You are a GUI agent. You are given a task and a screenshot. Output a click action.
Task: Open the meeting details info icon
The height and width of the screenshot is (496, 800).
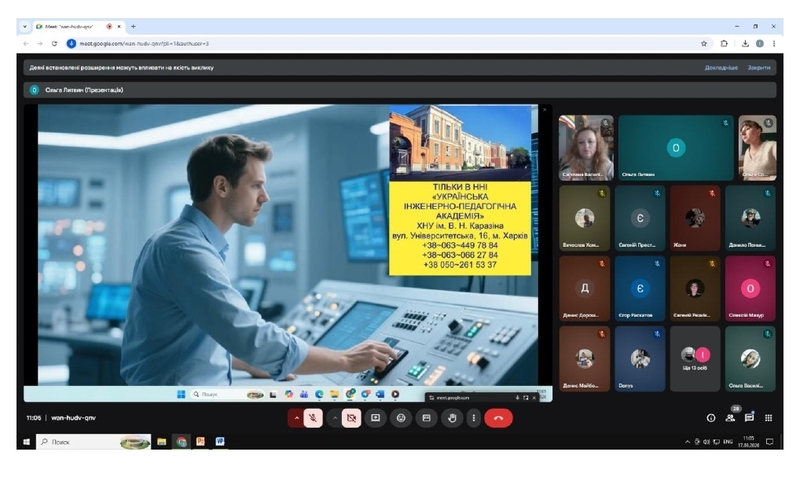click(x=711, y=418)
